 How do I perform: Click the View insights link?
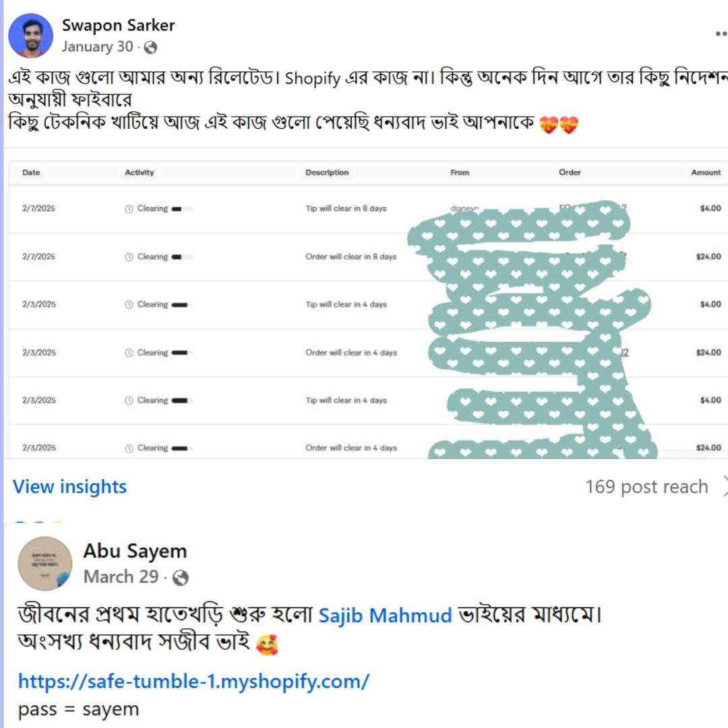tap(69, 487)
